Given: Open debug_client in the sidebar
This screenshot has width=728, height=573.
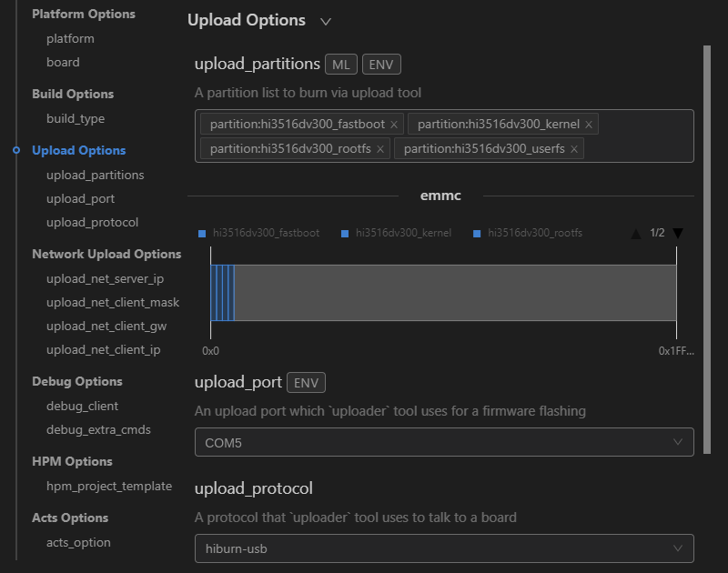Looking at the screenshot, I should click(82, 406).
